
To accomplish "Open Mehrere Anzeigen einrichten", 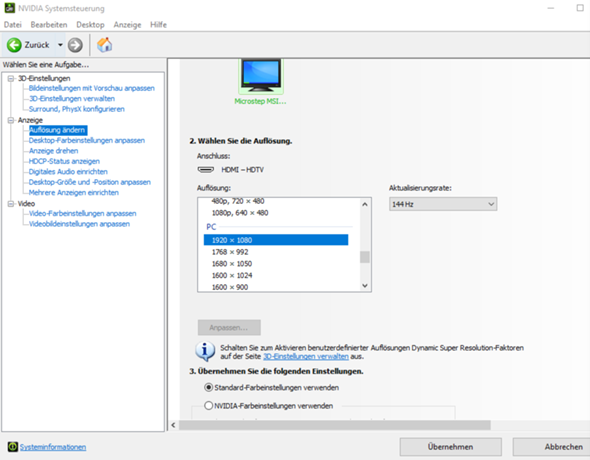I will 74,193.
